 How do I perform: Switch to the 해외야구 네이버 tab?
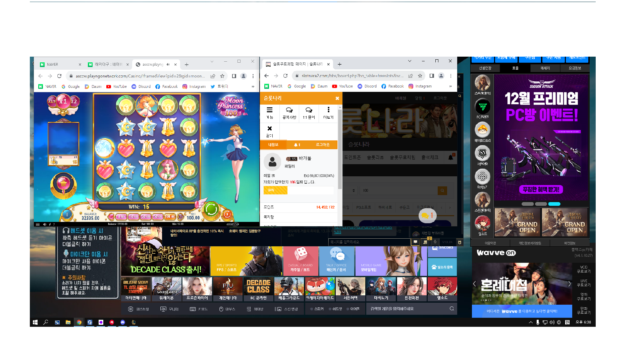(x=108, y=64)
